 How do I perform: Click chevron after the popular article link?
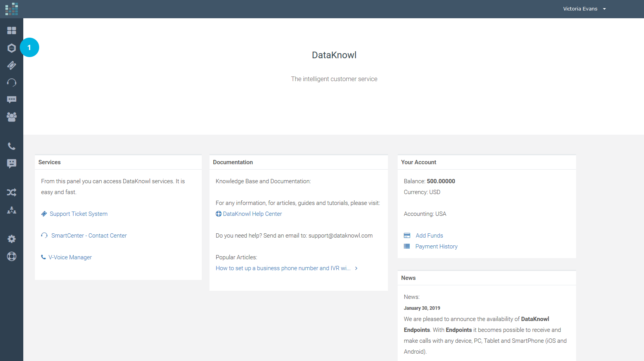click(356, 268)
